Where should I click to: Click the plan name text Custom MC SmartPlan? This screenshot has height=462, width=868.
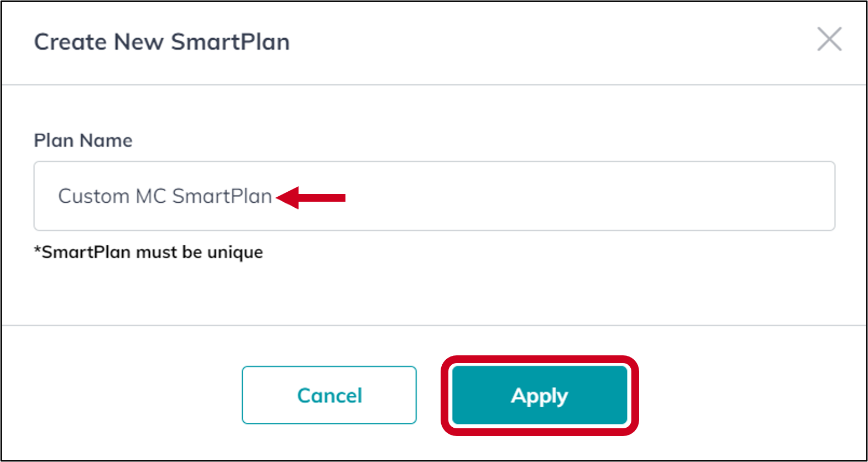click(x=164, y=196)
